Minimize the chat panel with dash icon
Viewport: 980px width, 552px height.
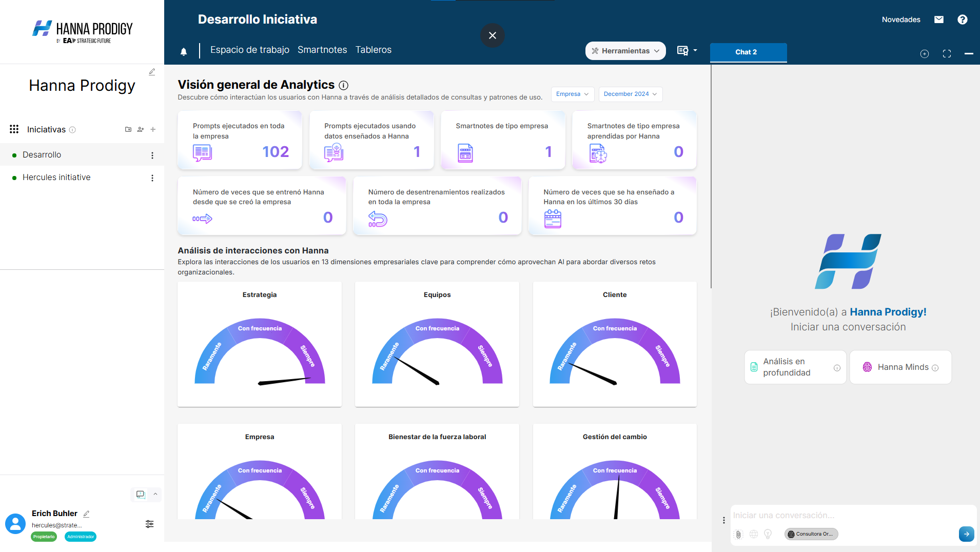click(x=969, y=54)
